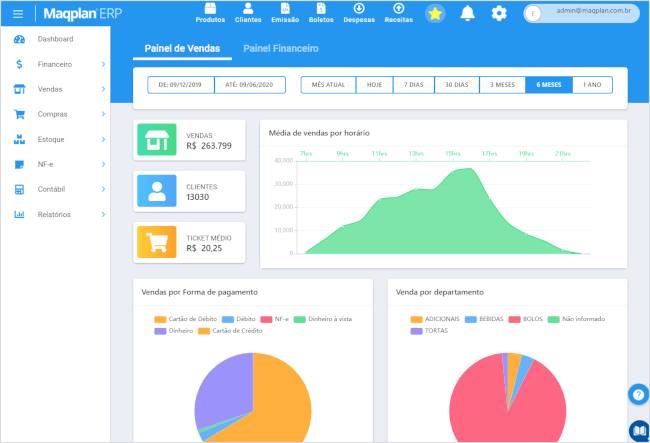Viewport: 650px width, 443px height.
Task: Click the user avatar circle
Action: (533, 14)
